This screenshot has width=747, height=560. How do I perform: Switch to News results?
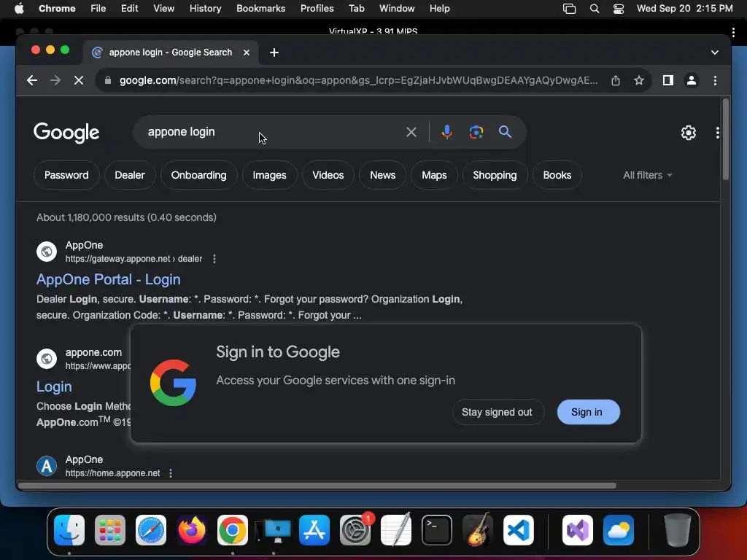coord(382,175)
